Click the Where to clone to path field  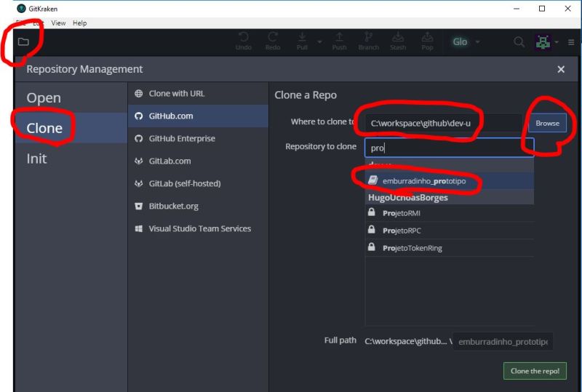point(443,123)
